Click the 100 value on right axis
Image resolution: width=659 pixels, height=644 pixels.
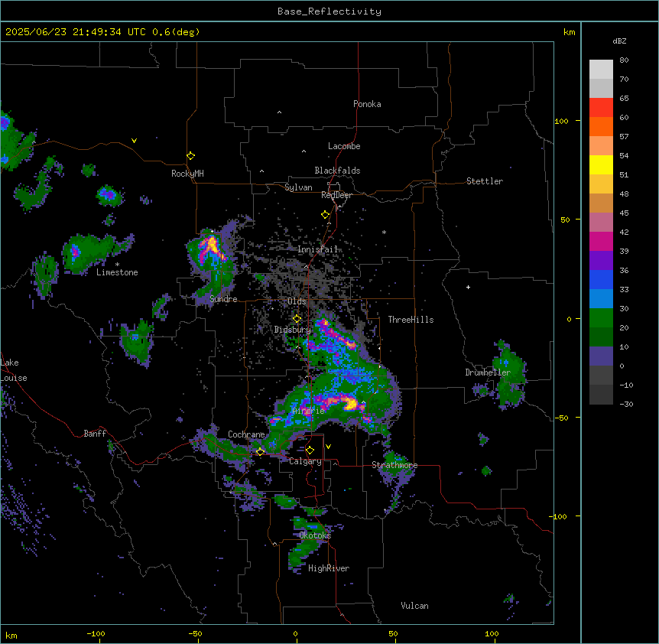pyautogui.click(x=561, y=121)
